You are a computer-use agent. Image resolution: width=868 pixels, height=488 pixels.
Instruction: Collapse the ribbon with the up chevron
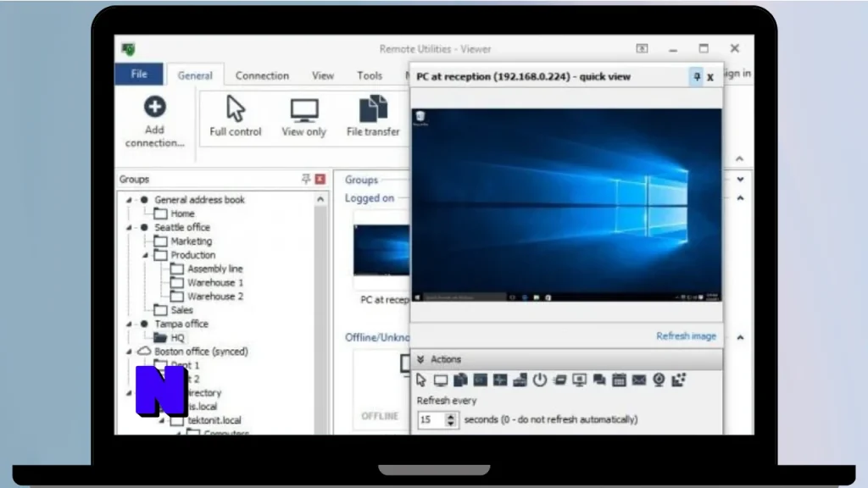click(739, 159)
